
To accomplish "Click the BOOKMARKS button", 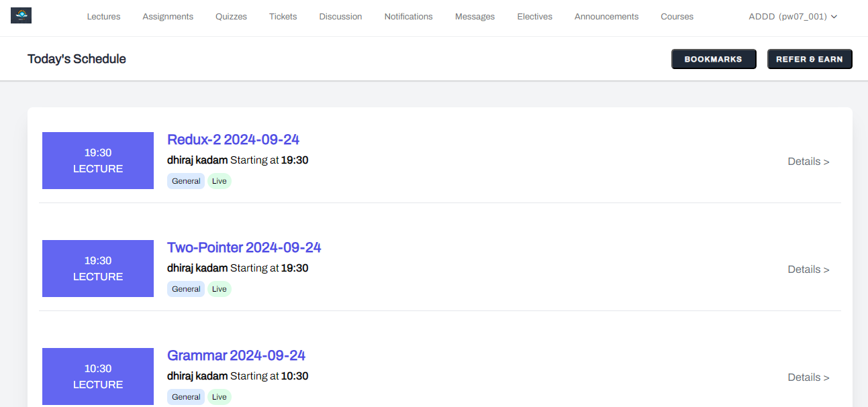I will [714, 59].
